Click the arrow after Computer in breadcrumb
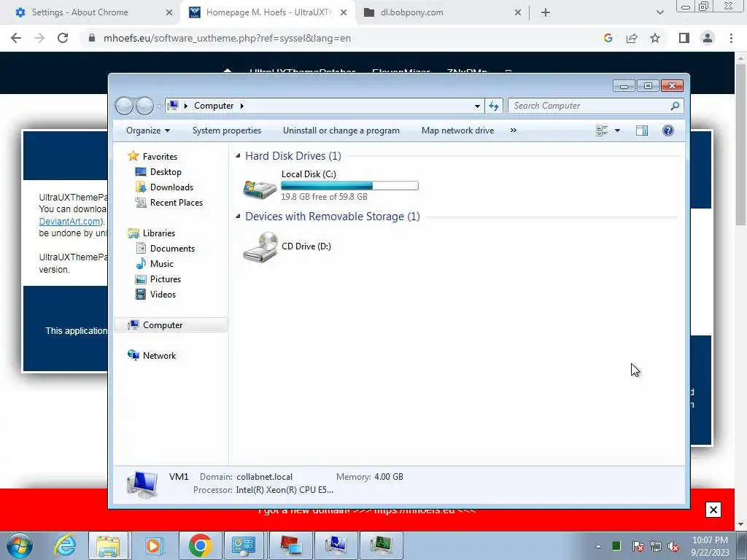This screenshot has width=747, height=560. click(242, 106)
